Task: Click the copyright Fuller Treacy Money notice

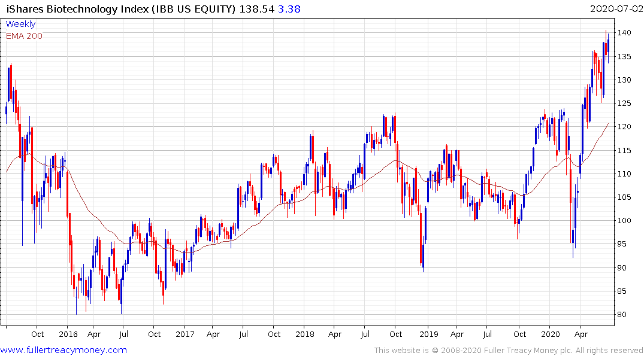Action: 509,351
